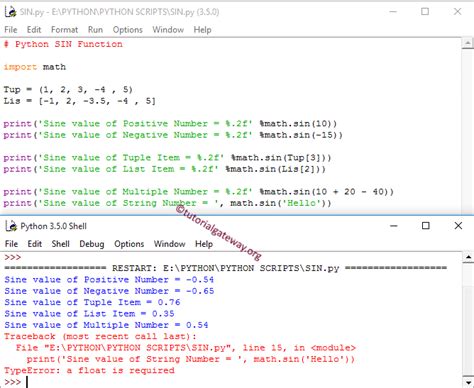Click the RESTART line in Shell output
Viewport: 474px width, 388px height.
226,268
